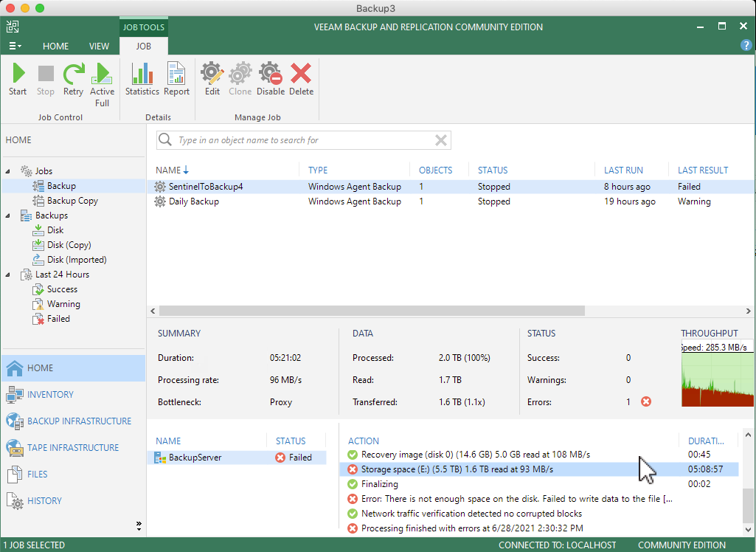Go to HOME view in navigation pane
The width and height of the screenshot is (756, 552).
(73, 368)
